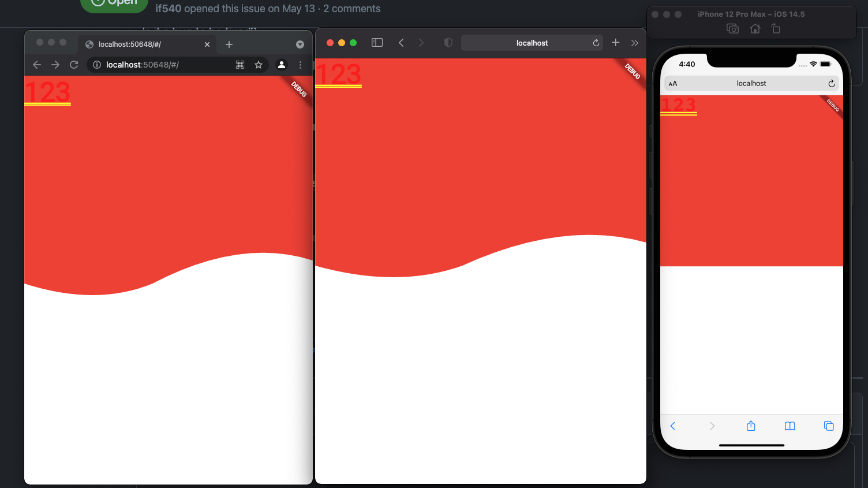Go back using Chrome's back arrow

pos(37,65)
